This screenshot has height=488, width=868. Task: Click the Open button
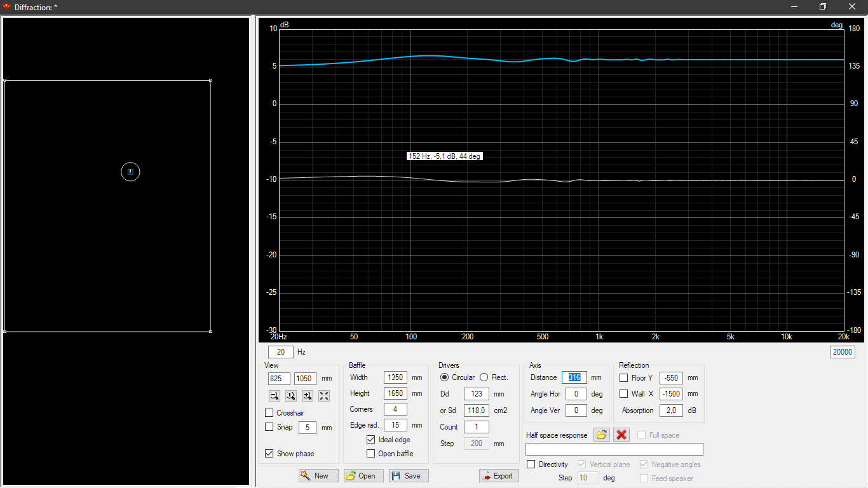click(363, 476)
